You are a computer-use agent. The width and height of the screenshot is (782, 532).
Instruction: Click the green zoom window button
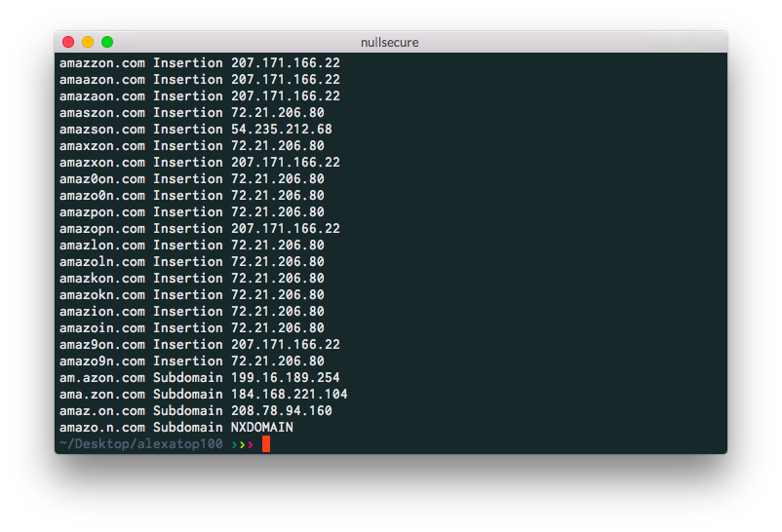[x=107, y=42]
